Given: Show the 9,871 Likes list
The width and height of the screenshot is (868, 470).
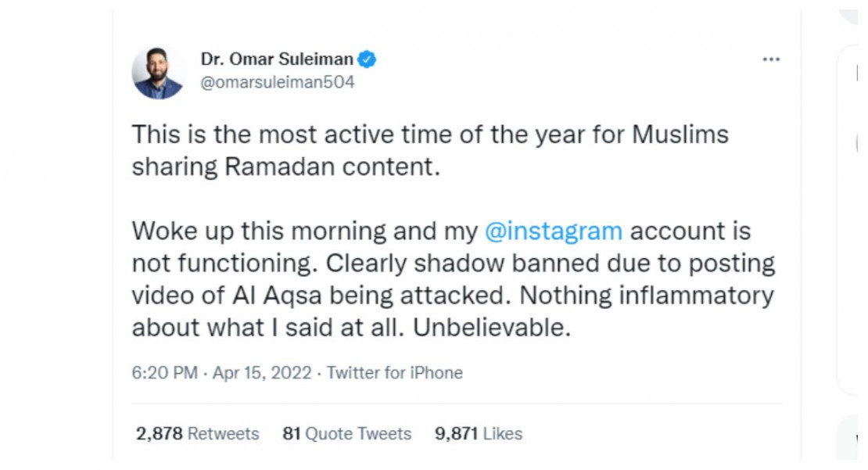Looking at the screenshot, I should [x=479, y=433].
